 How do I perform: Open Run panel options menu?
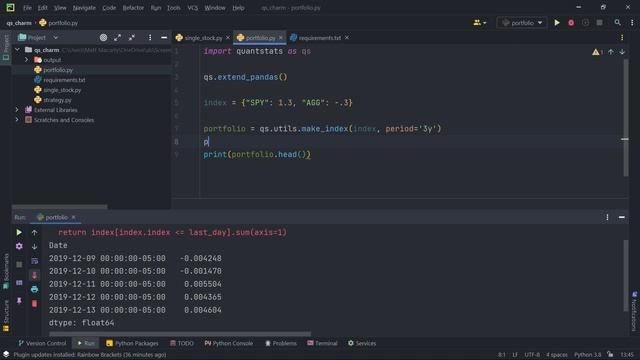[x=607, y=217]
